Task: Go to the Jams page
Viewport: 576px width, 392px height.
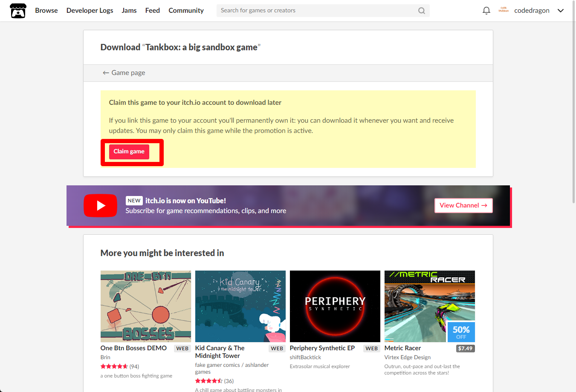Action: pyautogui.click(x=129, y=10)
